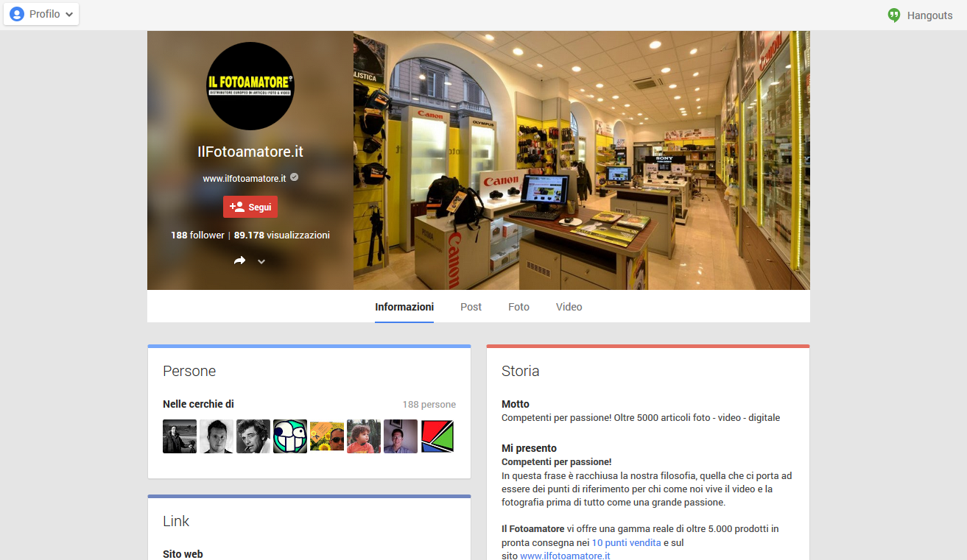Click the Mi presento label
Screen dimensions: 967x560
coord(529,448)
